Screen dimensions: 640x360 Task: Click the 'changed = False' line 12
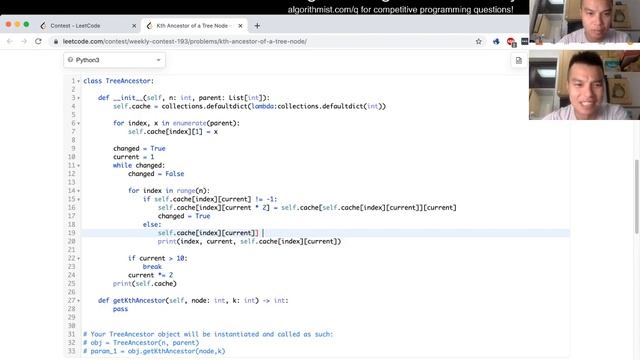point(156,174)
